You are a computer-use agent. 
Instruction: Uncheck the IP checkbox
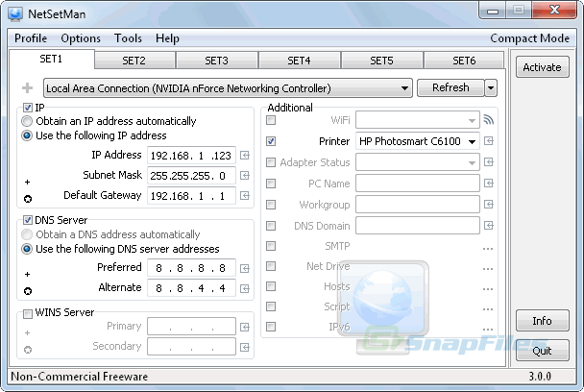coord(28,108)
